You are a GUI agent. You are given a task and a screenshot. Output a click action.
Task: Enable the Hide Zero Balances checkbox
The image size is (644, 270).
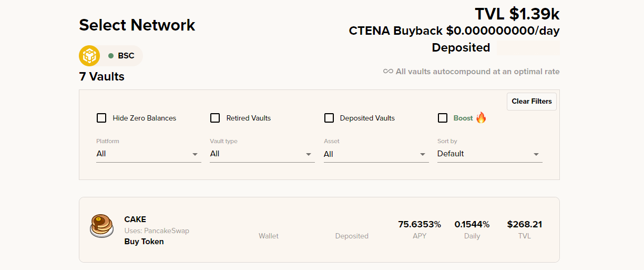101,118
